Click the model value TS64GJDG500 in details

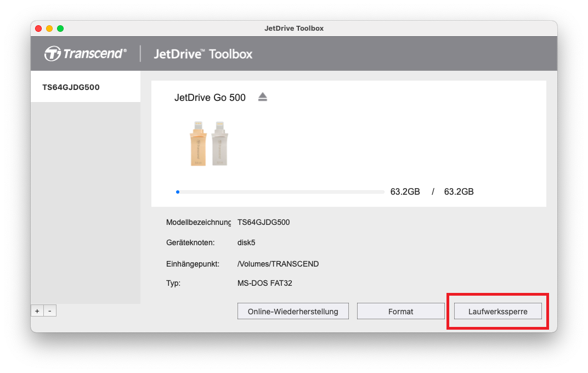coord(264,222)
